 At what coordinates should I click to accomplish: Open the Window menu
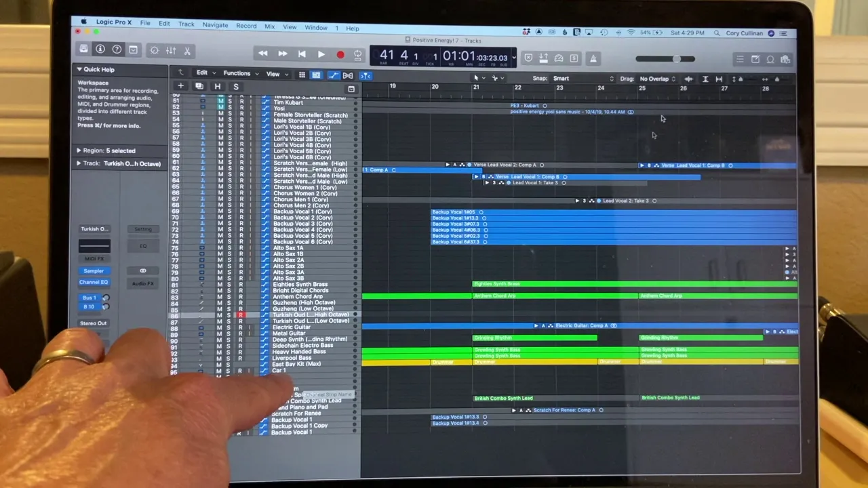point(316,28)
